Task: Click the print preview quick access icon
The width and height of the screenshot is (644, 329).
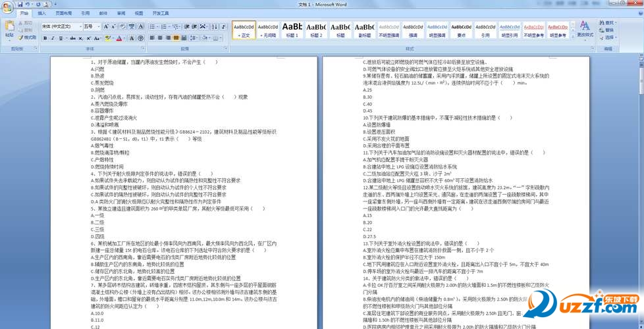Action: click(x=45, y=5)
